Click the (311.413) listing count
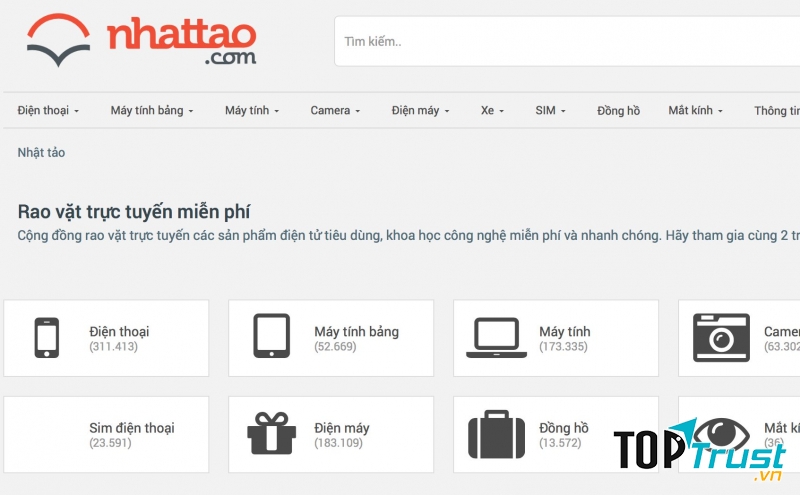The width and height of the screenshot is (800, 495). point(113,346)
